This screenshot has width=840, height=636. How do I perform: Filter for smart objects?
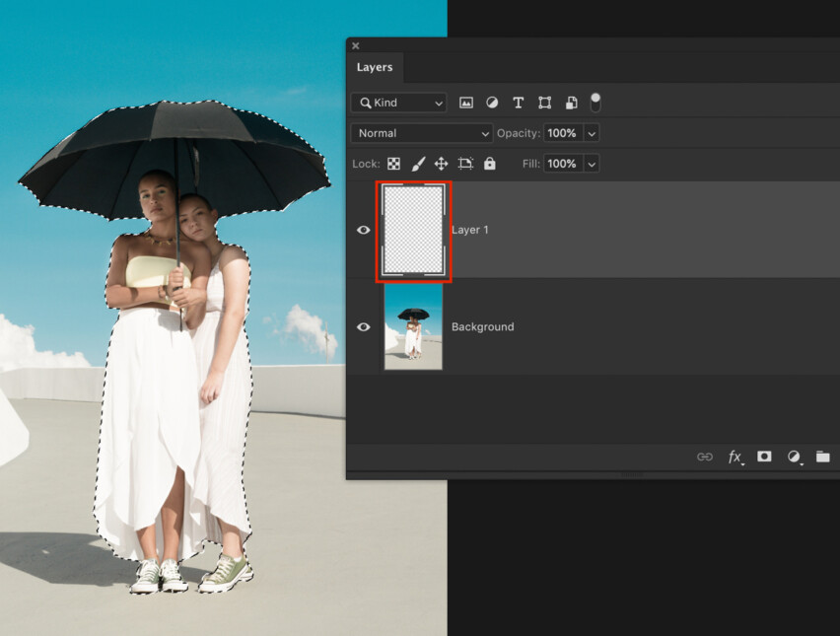click(570, 103)
